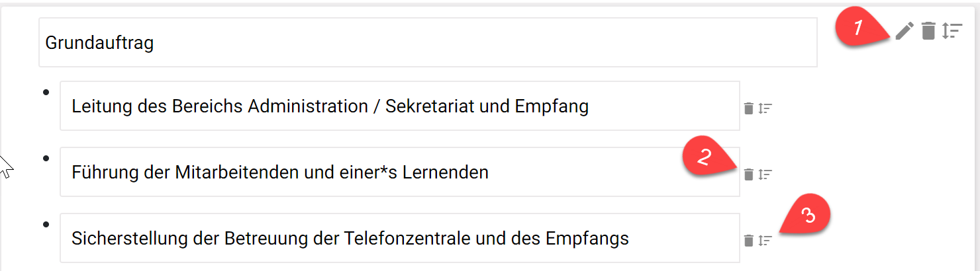980x271 pixels.
Task: Delete the Grundauftrag section with its trash icon
Action: [928, 30]
